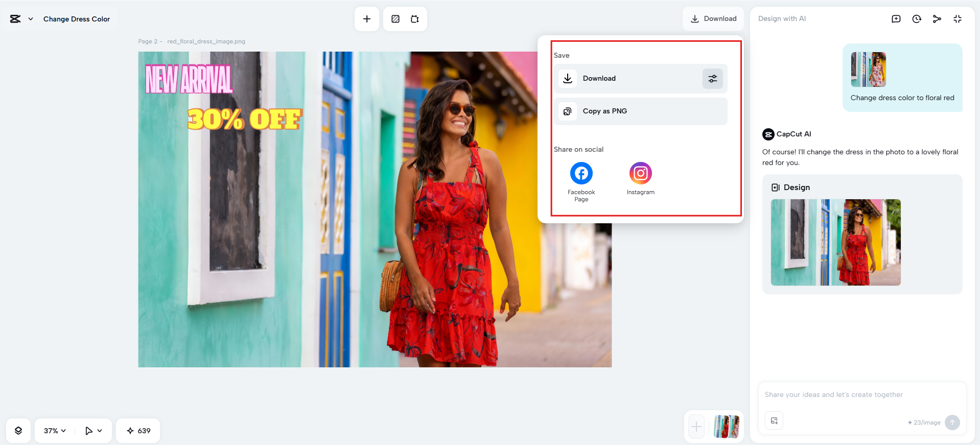Viewport: 980px width, 445px height.
Task: Select the resize canvas tool in the top toolbar
Action: click(415, 19)
